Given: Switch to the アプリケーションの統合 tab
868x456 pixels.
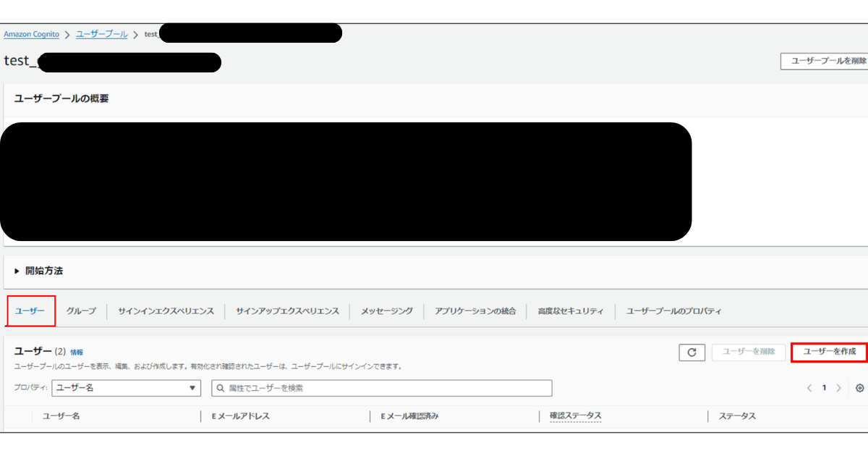Looking at the screenshot, I should [476, 311].
